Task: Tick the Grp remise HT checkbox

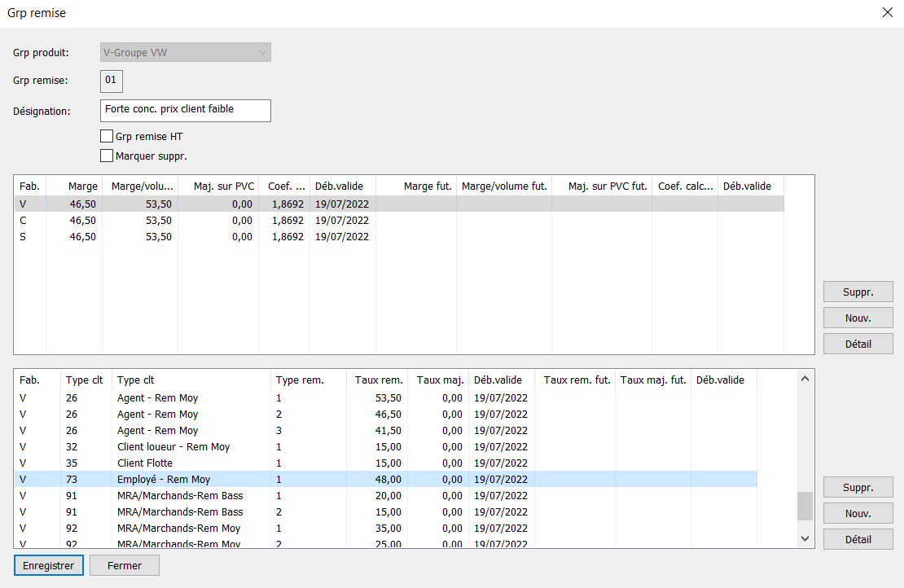Action: point(107,137)
